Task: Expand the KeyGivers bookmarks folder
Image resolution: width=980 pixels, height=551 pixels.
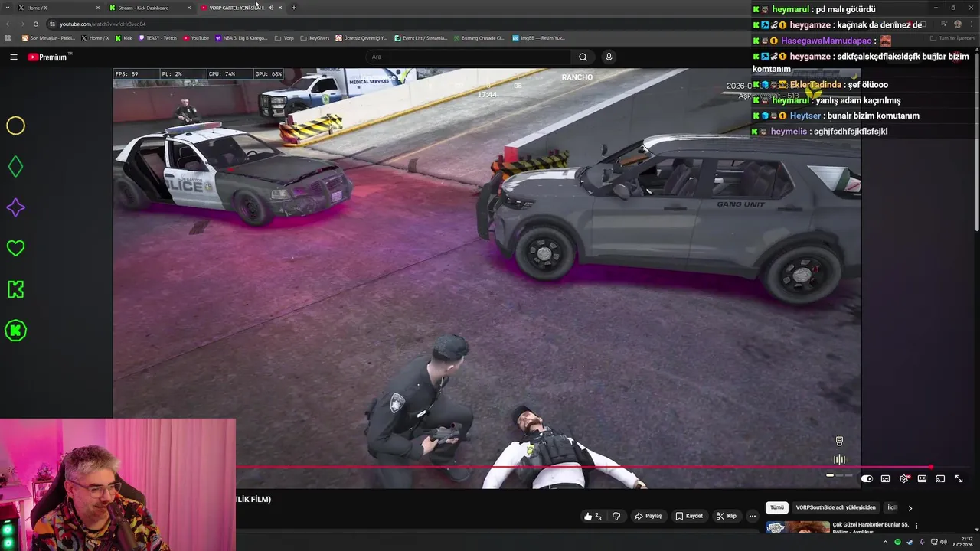Action: (315, 38)
